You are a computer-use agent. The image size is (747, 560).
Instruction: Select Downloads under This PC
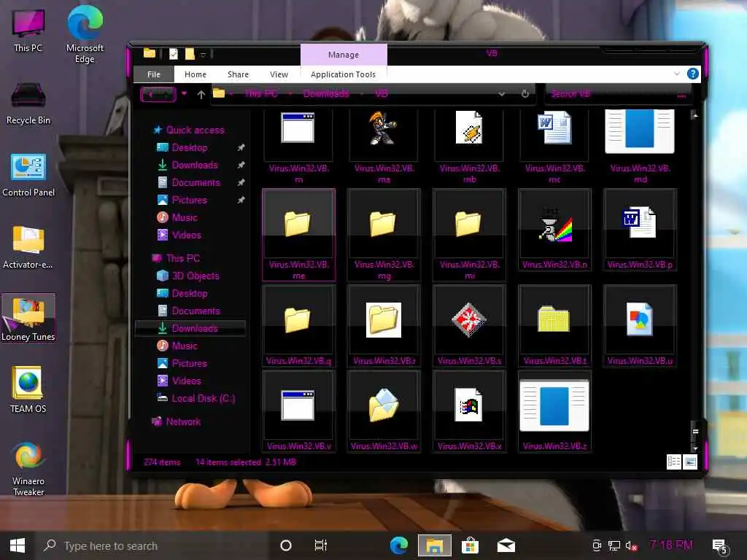[190, 328]
